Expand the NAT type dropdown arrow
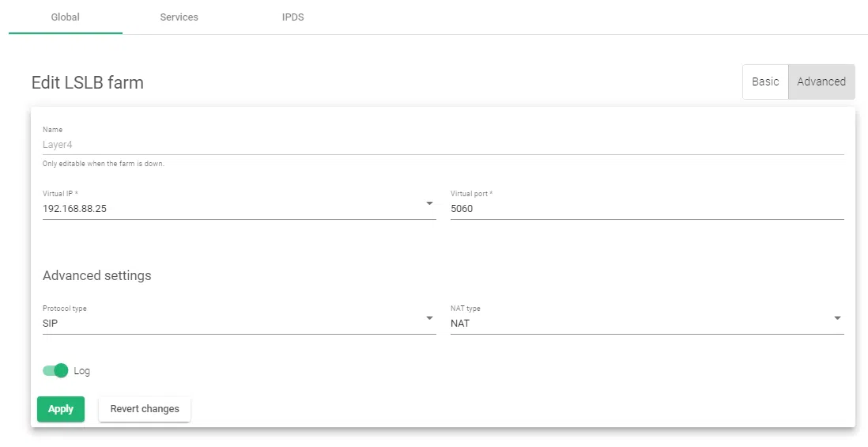 (x=837, y=318)
